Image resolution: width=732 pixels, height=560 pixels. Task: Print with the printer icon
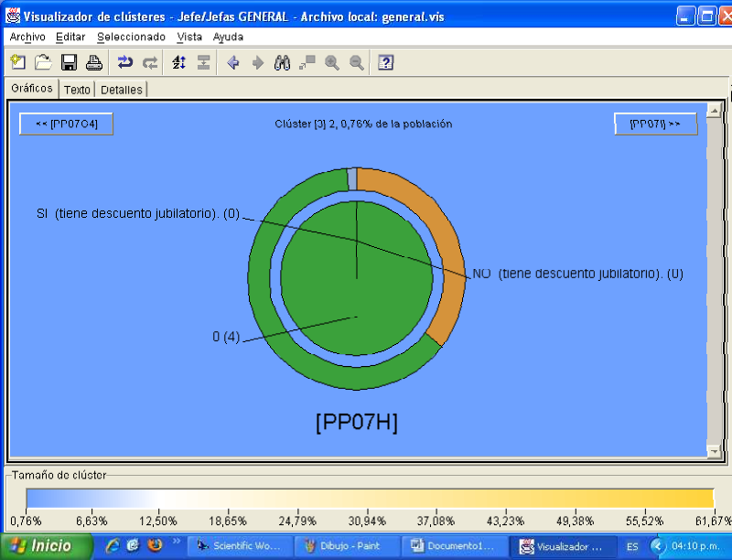coord(93,62)
